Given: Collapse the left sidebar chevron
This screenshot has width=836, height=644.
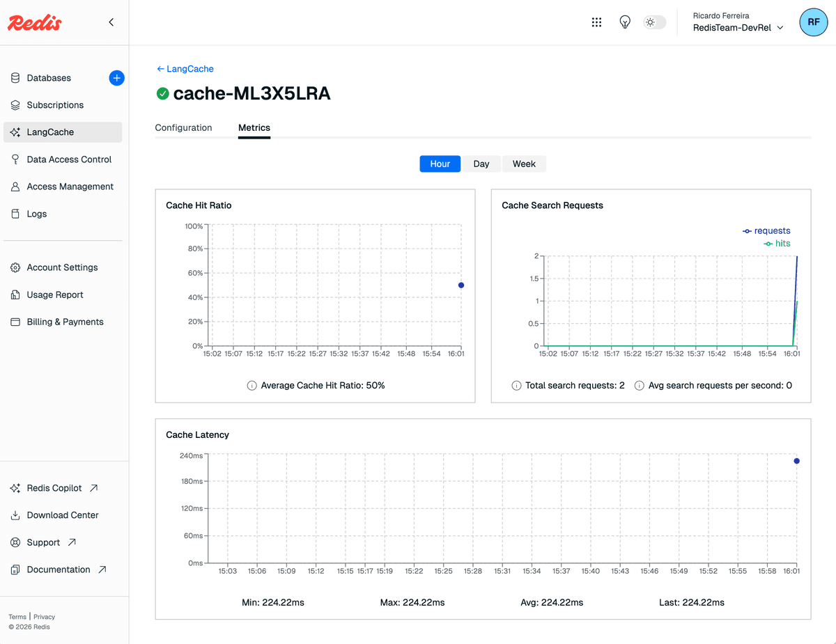Looking at the screenshot, I should [111, 22].
